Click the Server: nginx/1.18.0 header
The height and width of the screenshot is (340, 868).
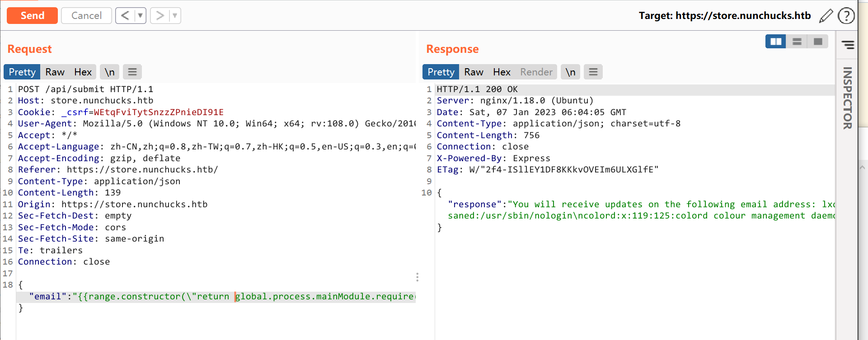(515, 100)
